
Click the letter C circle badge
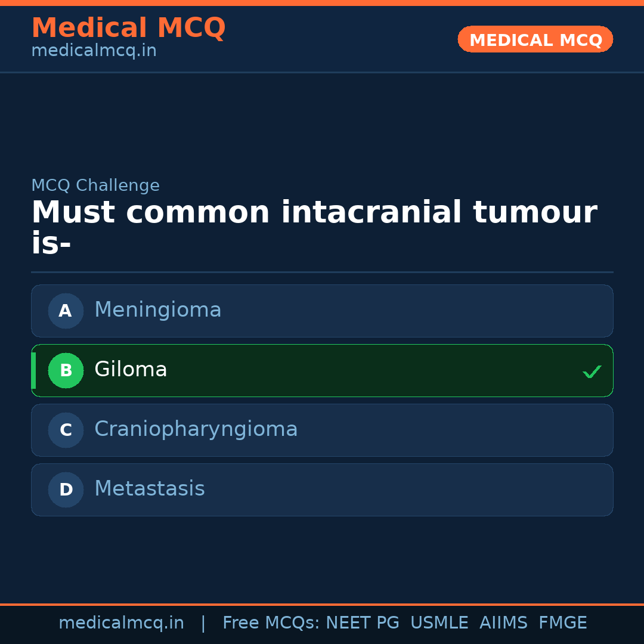pyautogui.click(x=66, y=430)
